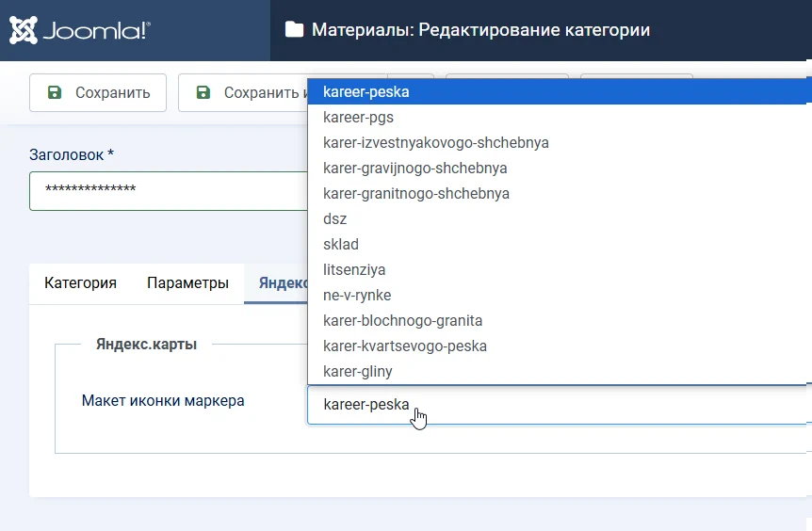Image resolution: width=812 pixels, height=531 pixels.
Task: Click the folder icon beside Материалы title
Action: [294, 29]
